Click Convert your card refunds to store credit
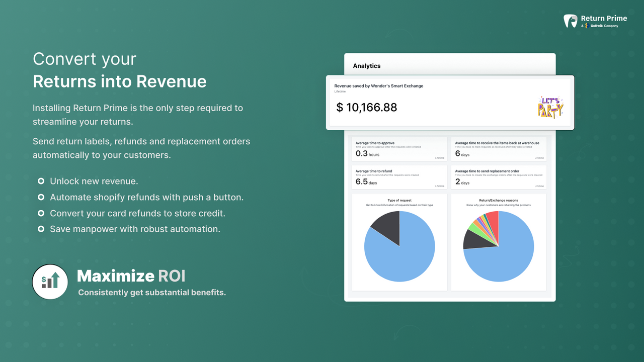The image size is (644, 362). pyautogui.click(x=138, y=213)
